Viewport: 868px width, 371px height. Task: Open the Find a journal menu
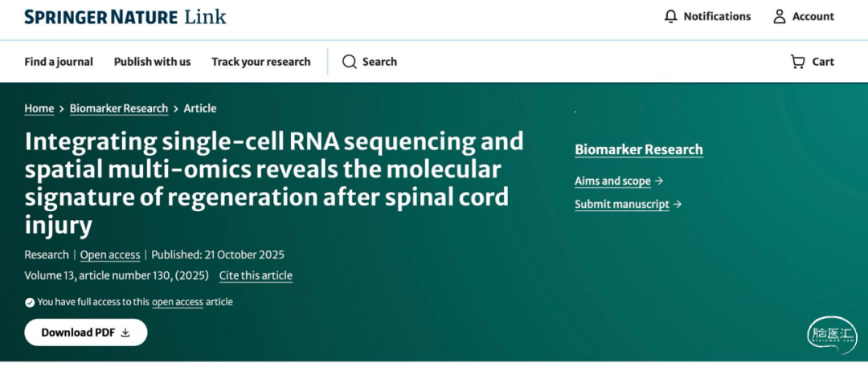point(59,62)
